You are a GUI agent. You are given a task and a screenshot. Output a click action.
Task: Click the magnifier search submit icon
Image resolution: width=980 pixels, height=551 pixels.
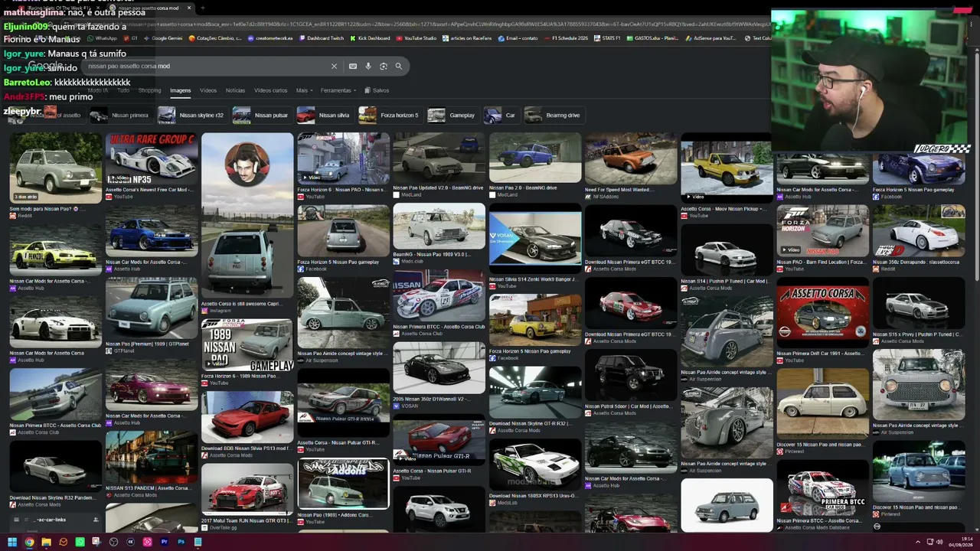coord(399,67)
